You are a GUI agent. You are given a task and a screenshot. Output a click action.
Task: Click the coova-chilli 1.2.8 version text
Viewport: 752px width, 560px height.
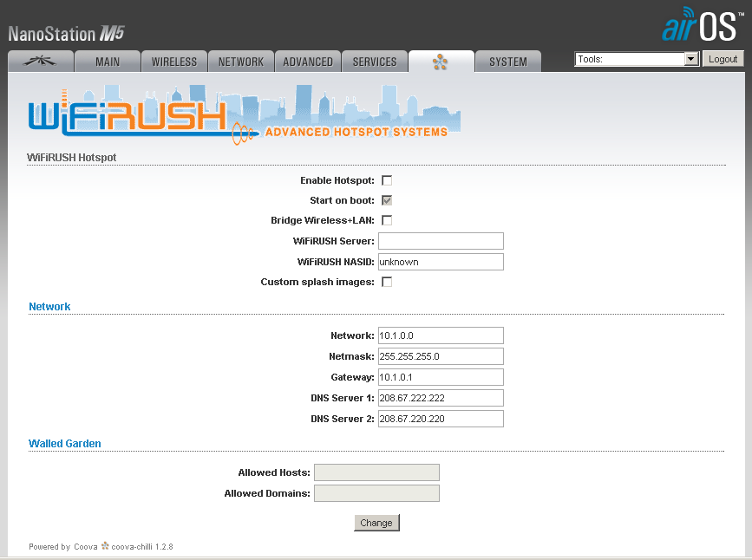[x=142, y=547]
